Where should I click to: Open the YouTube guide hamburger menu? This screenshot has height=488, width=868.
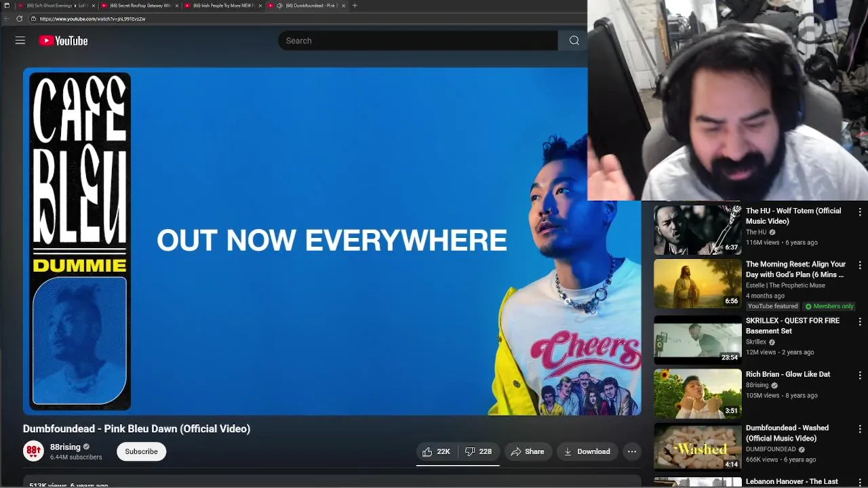(x=20, y=41)
